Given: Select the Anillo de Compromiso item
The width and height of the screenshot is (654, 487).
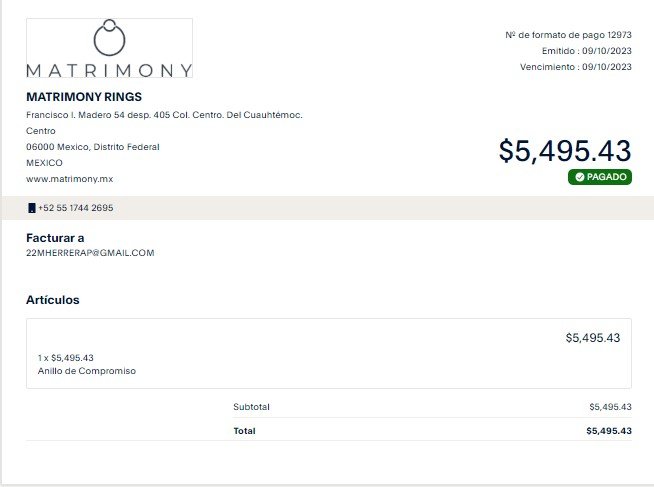Looking at the screenshot, I should (x=87, y=371).
